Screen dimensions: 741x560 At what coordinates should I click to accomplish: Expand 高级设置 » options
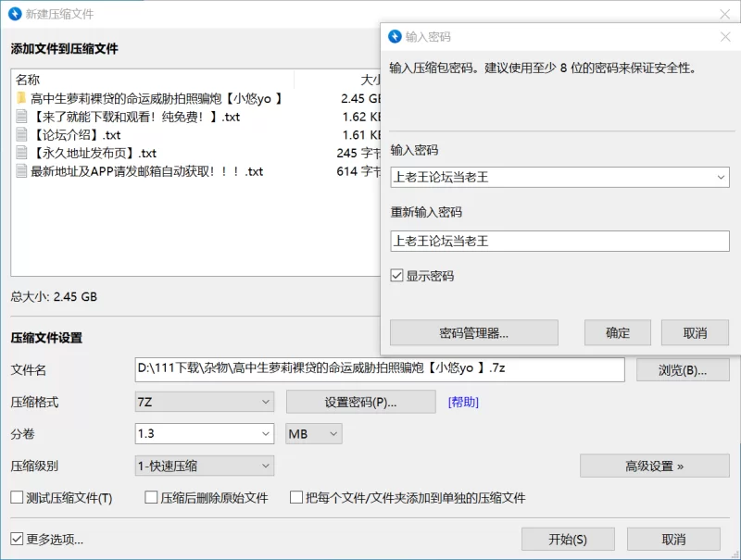655,466
